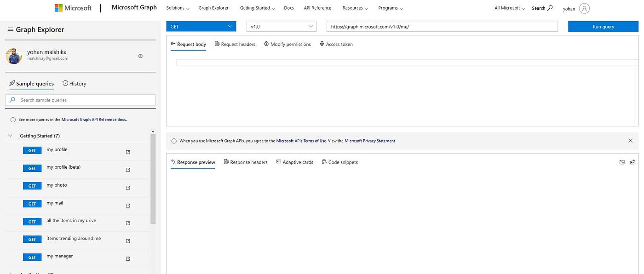The image size is (644, 274).
Task: Click the Microsoft logo
Action: click(x=73, y=8)
